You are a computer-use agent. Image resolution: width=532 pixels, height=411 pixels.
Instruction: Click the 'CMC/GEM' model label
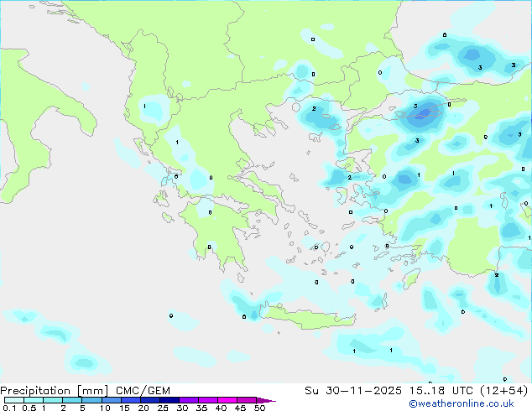(143, 391)
